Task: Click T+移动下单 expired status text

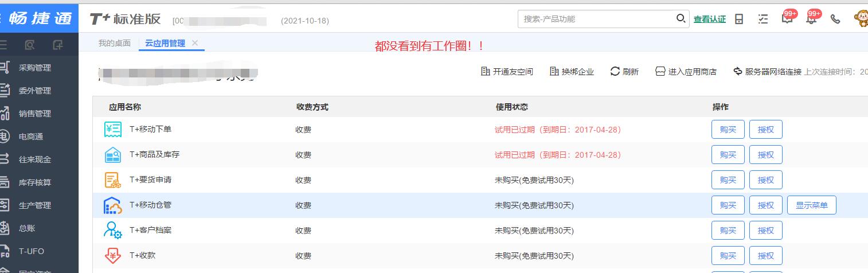Action: [558, 130]
